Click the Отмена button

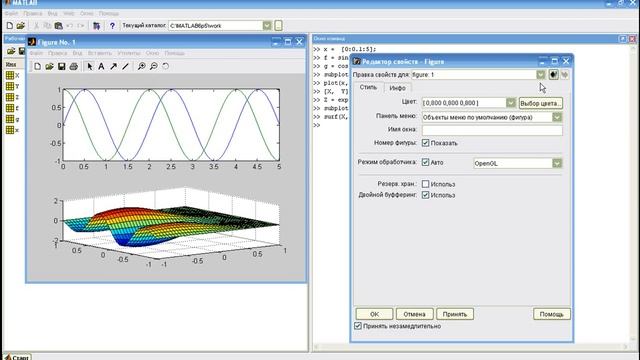(414, 314)
